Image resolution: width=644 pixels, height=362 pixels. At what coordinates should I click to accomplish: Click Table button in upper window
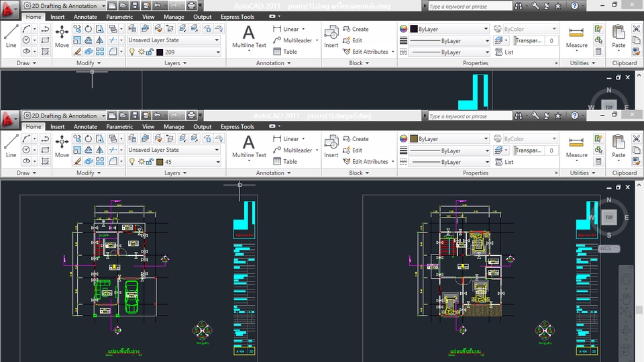point(285,52)
